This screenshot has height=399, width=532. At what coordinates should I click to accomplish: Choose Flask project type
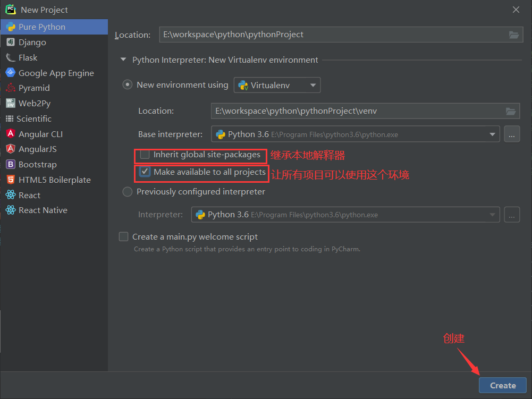coord(54,58)
